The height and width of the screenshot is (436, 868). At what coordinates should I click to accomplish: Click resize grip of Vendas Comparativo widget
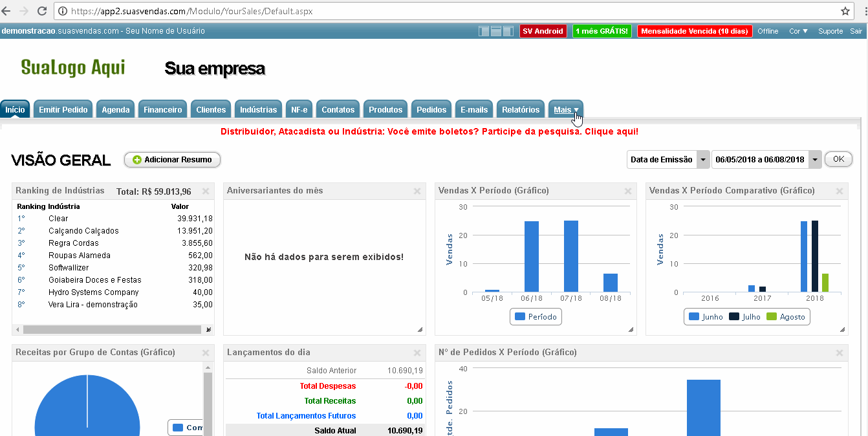843,330
